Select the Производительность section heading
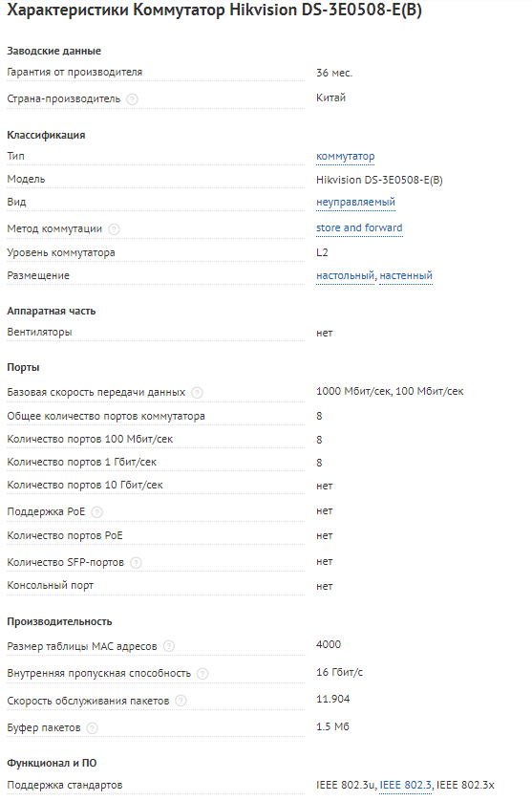 click(59, 621)
